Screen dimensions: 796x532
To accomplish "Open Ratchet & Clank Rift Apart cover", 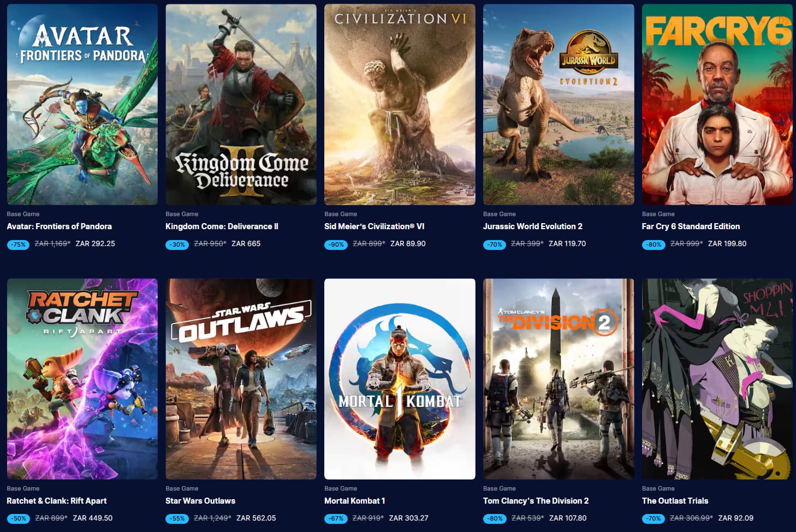I will (82, 379).
